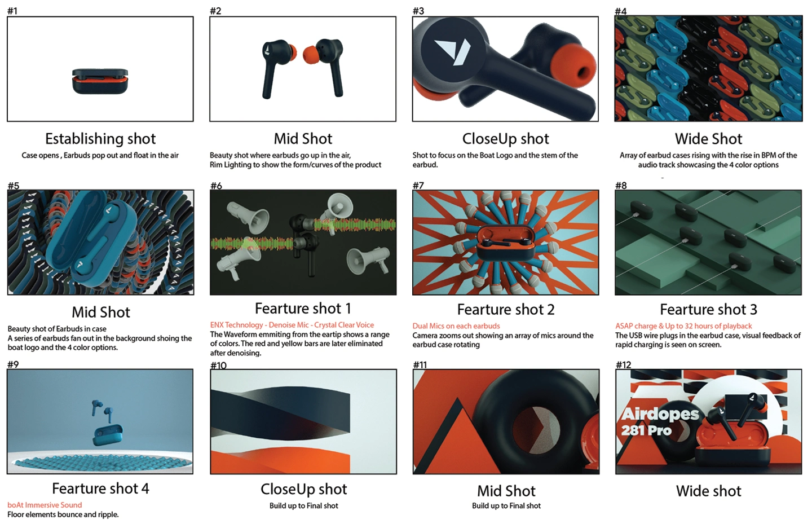The height and width of the screenshot is (528, 812).
Task: Click the Fearture shot 3 heading
Action: pos(709,309)
